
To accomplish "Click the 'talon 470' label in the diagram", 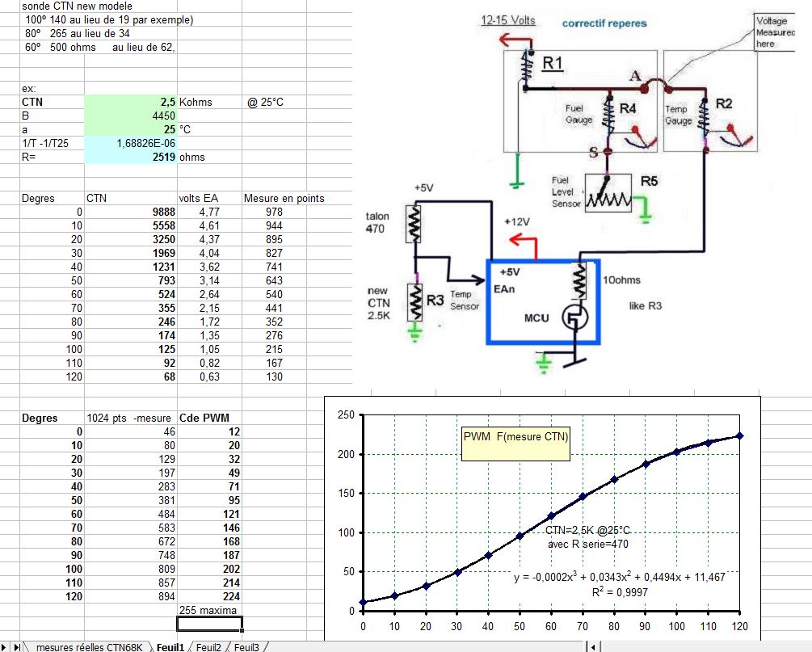I will click(x=377, y=223).
